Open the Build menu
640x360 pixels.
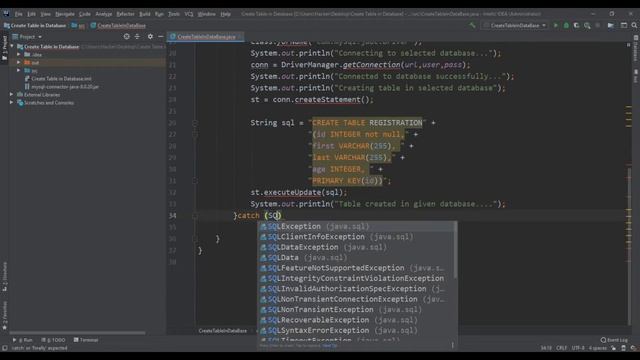(x=145, y=14)
